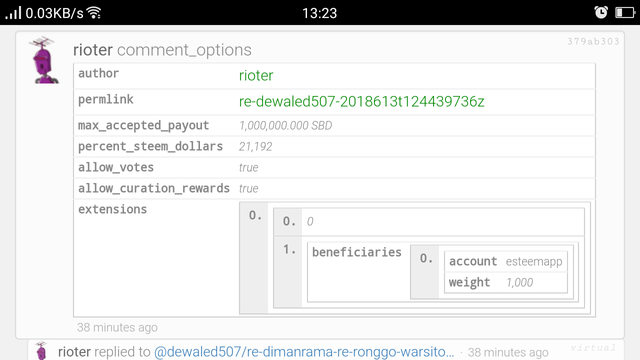This screenshot has height=360, width=640.
Task: Select the 'account' label in beneficiaries
Action: point(473,261)
